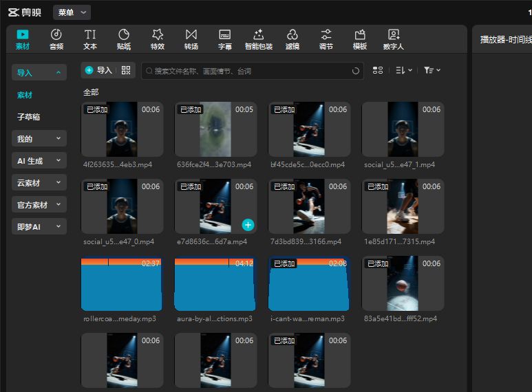Open the sort order dropdown
The width and height of the screenshot is (532, 392).
tap(404, 70)
